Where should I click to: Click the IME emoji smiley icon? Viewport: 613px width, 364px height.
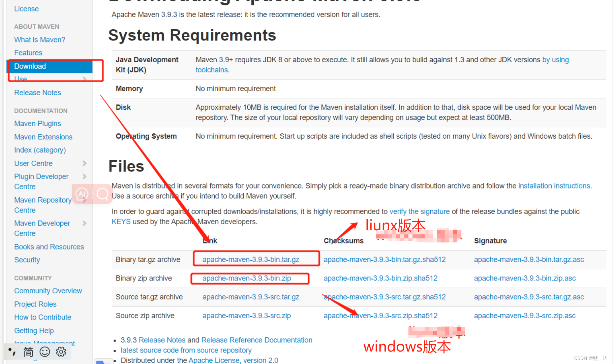pyautogui.click(x=45, y=352)
